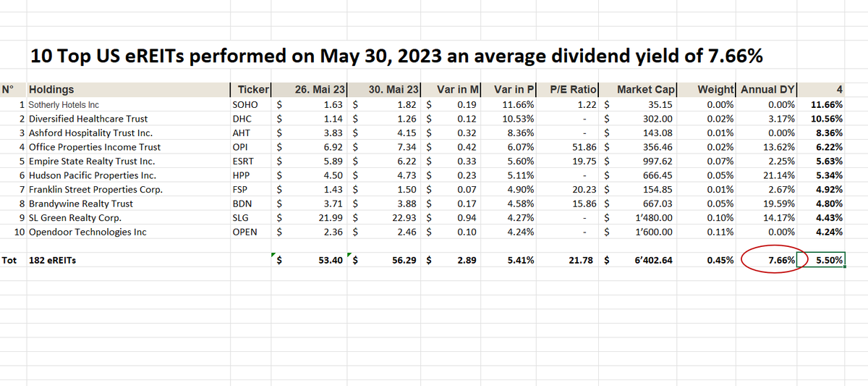Click the total P/E '21.78' cell

click(569, 260)
